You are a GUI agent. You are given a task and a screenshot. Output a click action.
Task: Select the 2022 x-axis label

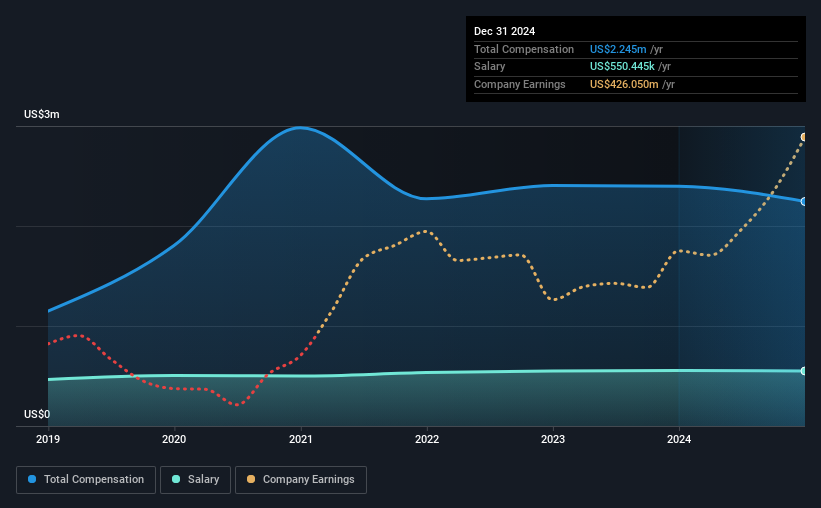coord(427,439)
